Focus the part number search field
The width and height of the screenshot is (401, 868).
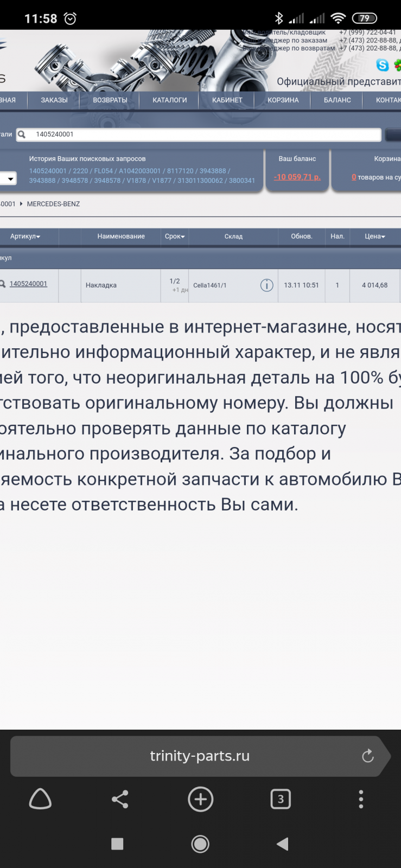click(x=206, y=135)
